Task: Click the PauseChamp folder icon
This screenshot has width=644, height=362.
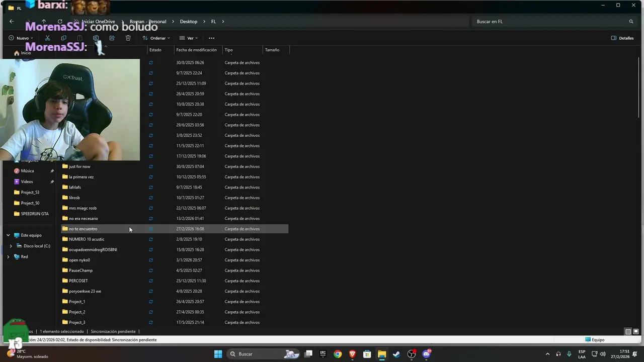Action: click(x=65, y=270)
